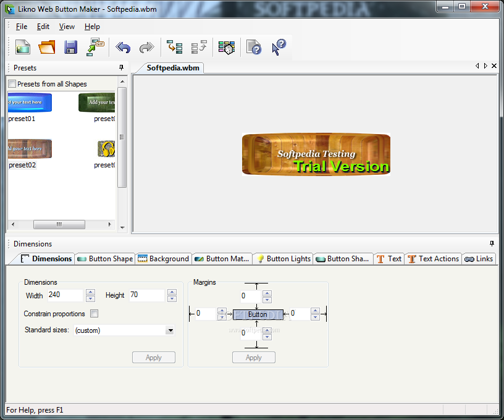Switch to the Text tab

[x=389, y=259]
